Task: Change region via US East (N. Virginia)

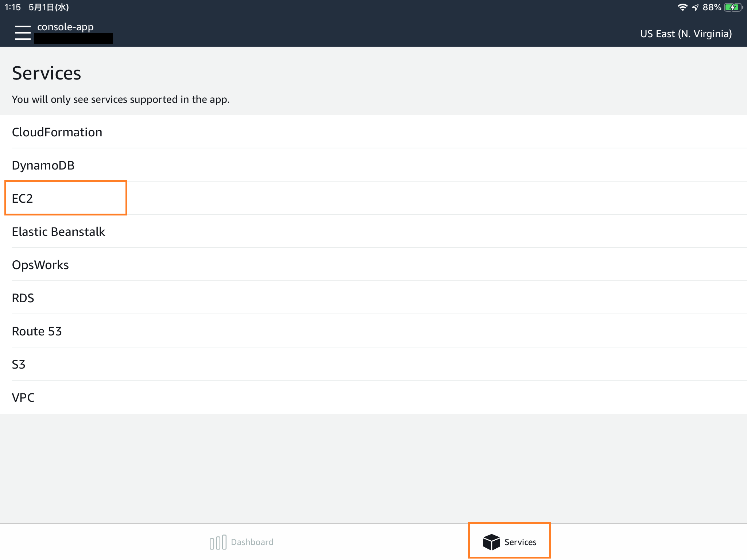Action: tap(686, 34)
